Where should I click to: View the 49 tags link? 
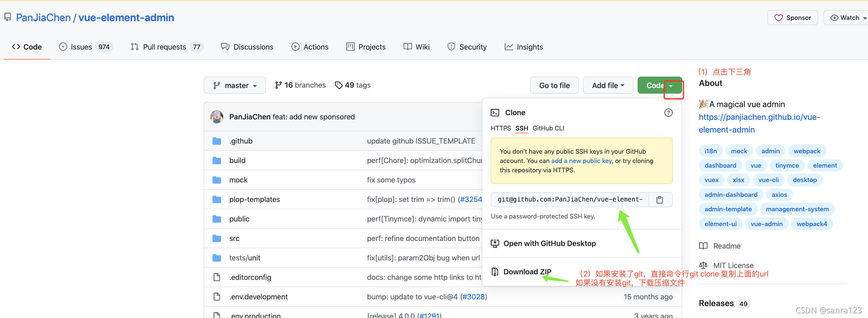(353, 85)
